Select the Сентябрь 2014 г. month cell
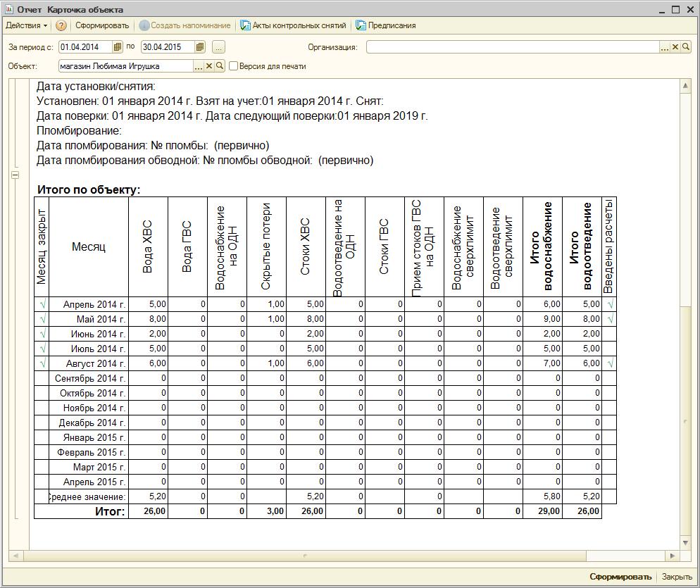Screen dimensions: 700x588 89,378
